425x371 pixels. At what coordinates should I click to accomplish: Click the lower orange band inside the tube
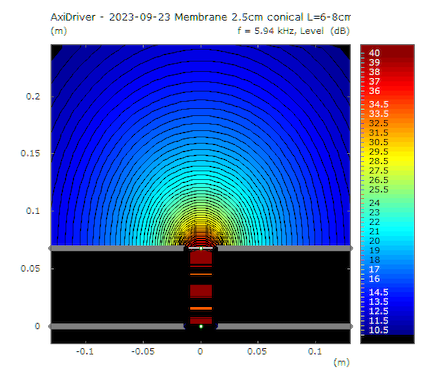[201, 308]
